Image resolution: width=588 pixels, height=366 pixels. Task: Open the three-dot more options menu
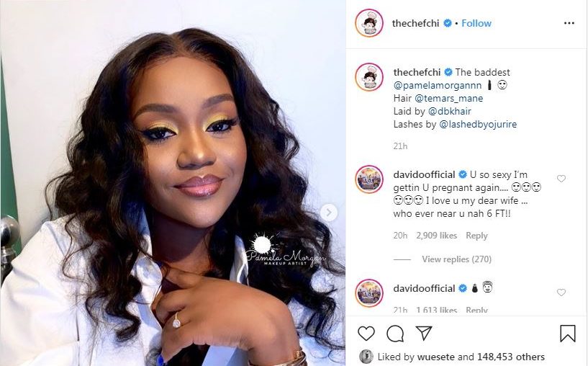569,23
